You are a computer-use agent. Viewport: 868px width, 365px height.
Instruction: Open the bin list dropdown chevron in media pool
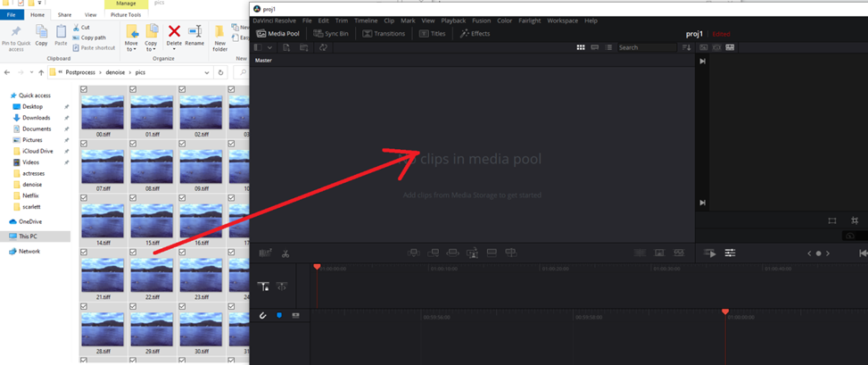[269, 47]
